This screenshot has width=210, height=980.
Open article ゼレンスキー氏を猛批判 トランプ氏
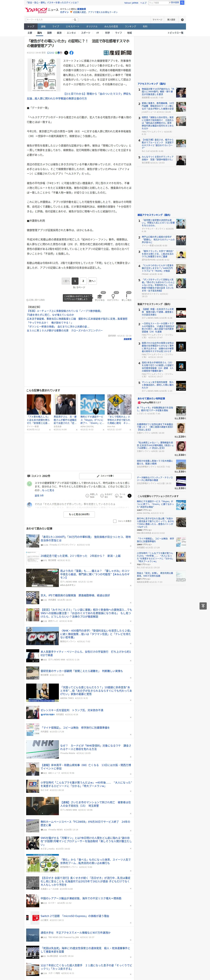coord(72,710)
